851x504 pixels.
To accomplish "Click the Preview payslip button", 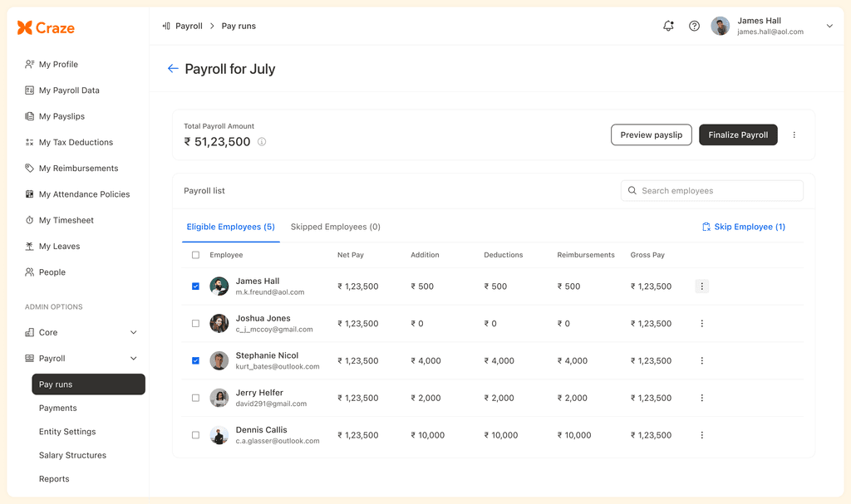I will (x=652, y=135).
